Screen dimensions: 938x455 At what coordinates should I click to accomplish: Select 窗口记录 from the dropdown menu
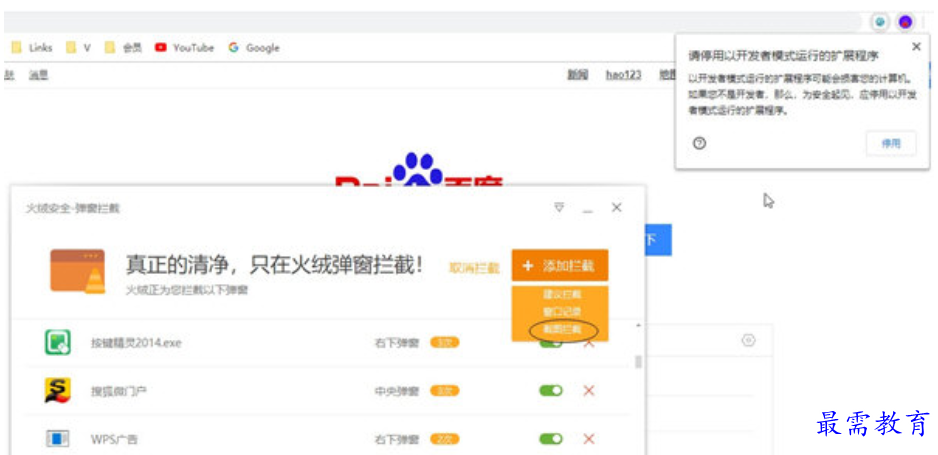(x=562, y=312)
